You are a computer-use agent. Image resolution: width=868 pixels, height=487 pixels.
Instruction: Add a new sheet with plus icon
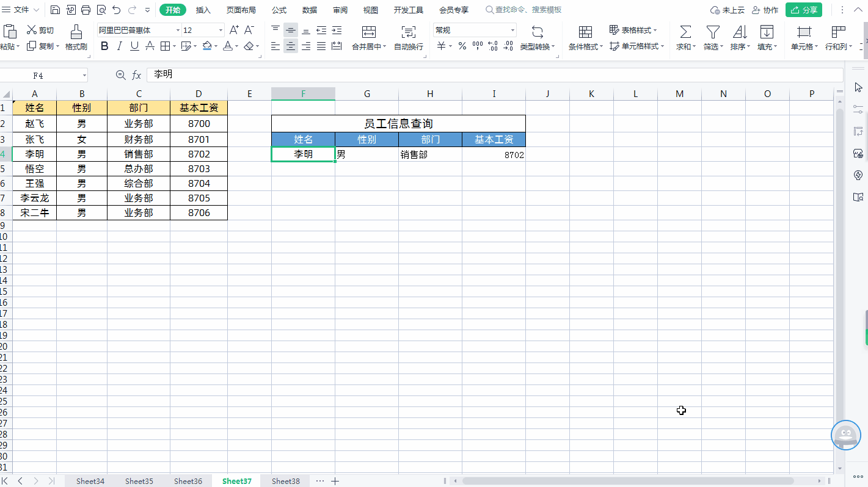point(335,481)
